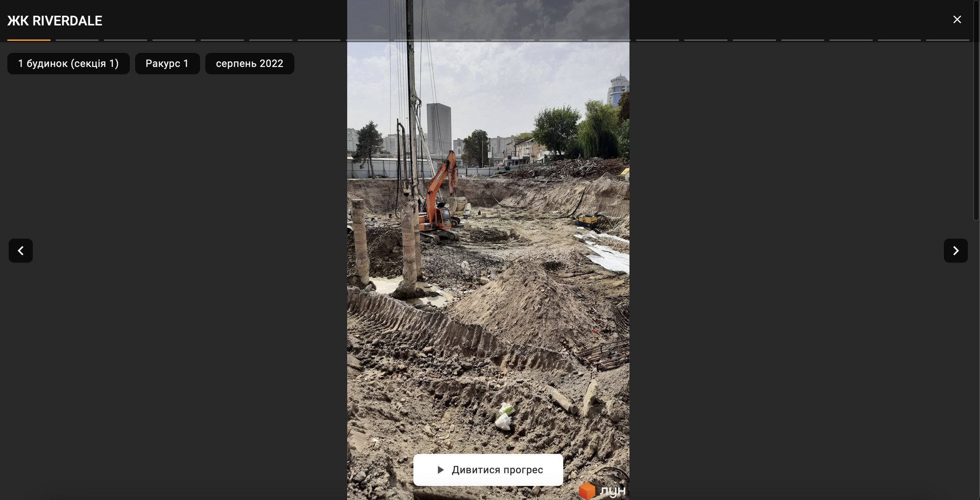The height and width of the screenshot is (500, 980).
Task: Close the ЖК RIVERDALE photo viewer
Action: point(957,20)
